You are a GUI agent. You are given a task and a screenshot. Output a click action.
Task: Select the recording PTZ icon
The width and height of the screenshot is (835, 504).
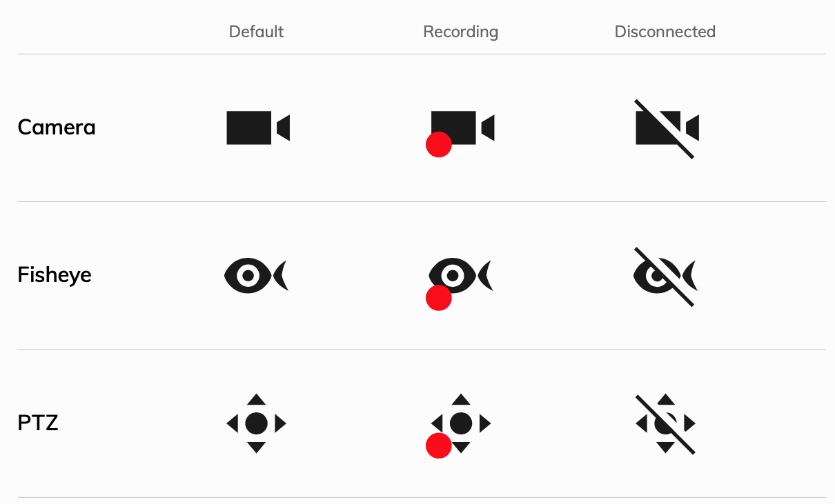click(459, 426)
